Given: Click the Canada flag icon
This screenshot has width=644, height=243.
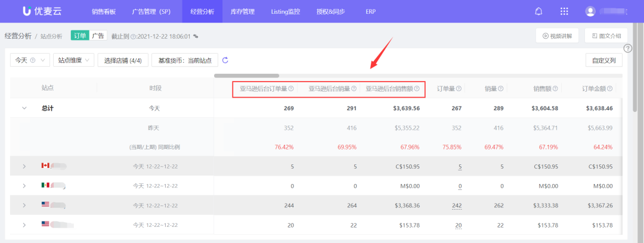Looking at the screenshot, I should [x=45, y=166].
